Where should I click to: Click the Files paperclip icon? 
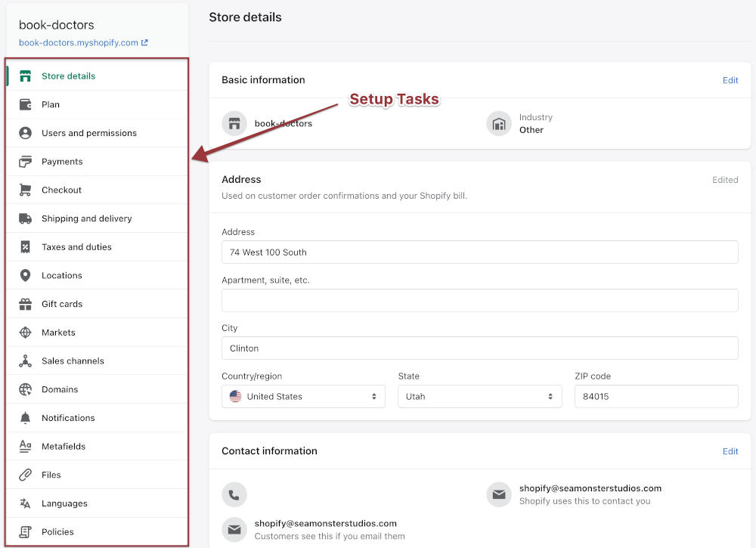(x=26, y=475)
